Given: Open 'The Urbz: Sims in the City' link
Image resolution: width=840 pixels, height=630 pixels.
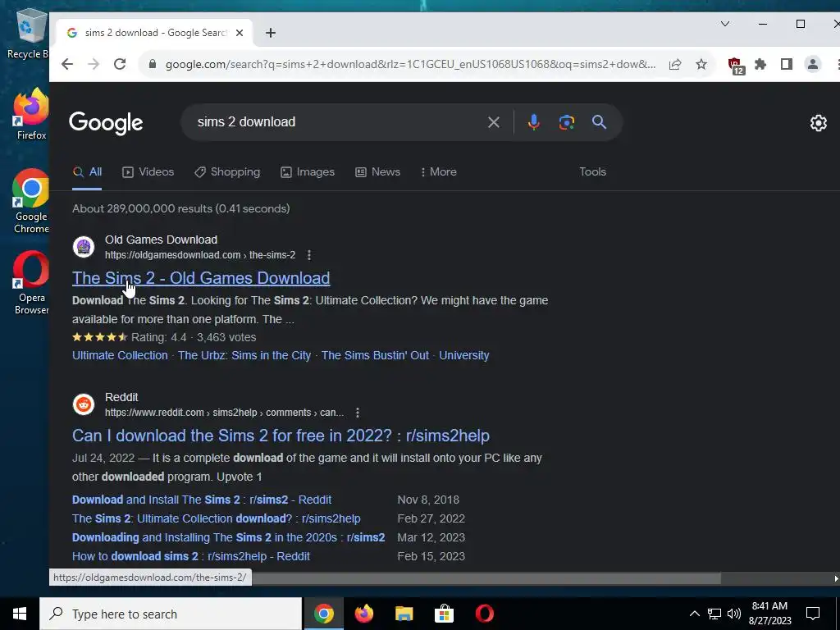Looking at the screenshot, I should tap(244, 355).
